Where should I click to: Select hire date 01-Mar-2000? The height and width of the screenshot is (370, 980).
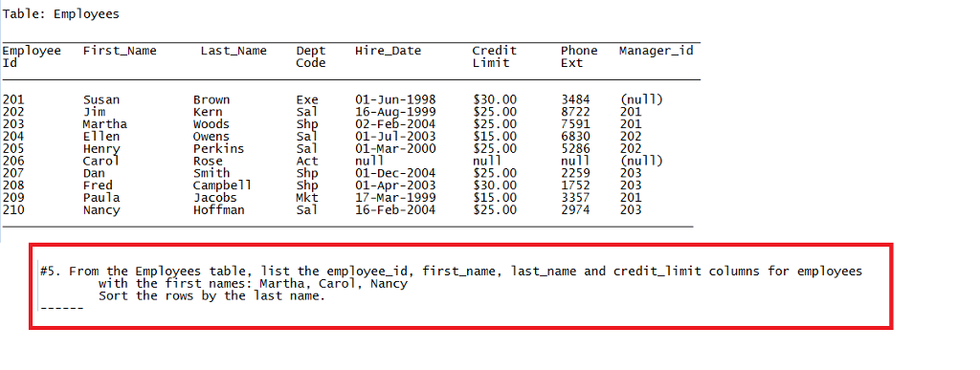click(x=395, y=149)
